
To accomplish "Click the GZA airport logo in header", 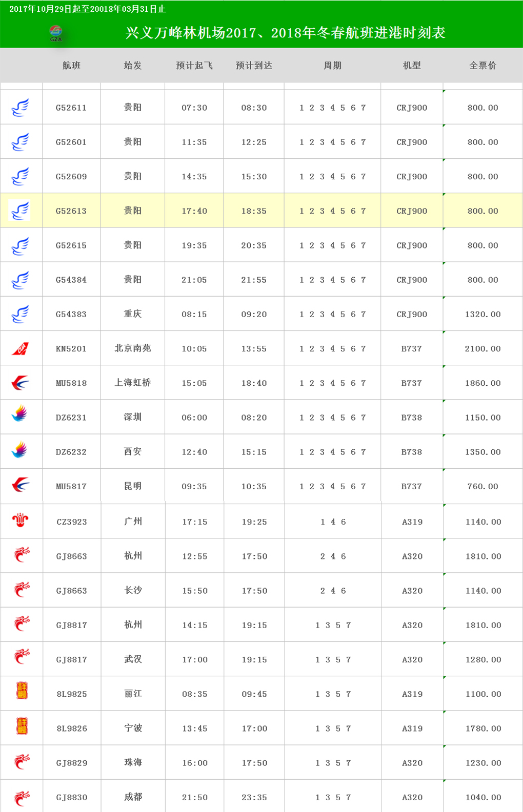I will 55,33.
